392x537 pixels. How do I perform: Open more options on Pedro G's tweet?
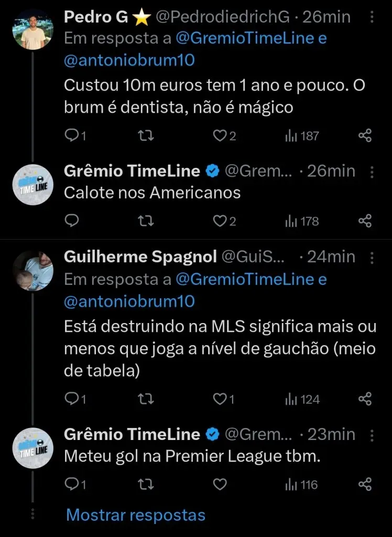(x=372, y=17)
